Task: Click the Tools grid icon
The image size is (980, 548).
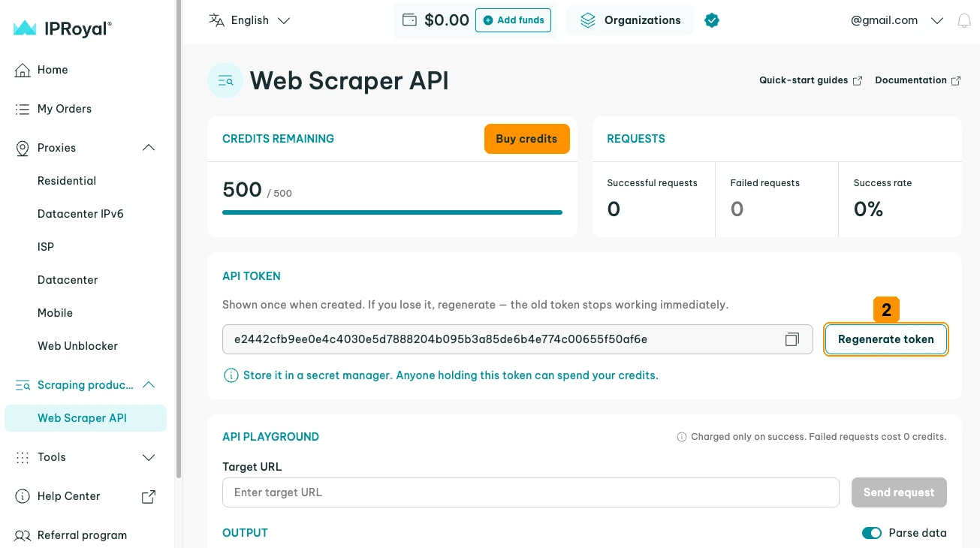Action: [23, 457]
